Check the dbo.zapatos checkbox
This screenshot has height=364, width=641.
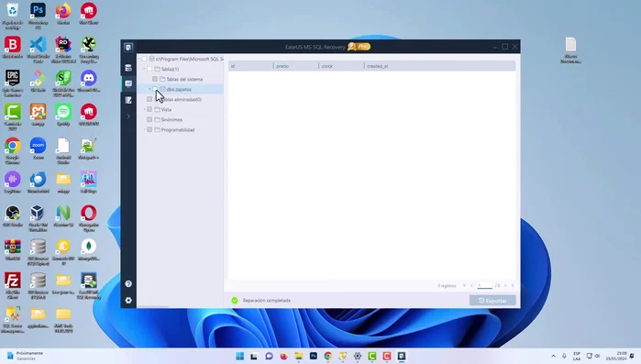click(155, 89)
